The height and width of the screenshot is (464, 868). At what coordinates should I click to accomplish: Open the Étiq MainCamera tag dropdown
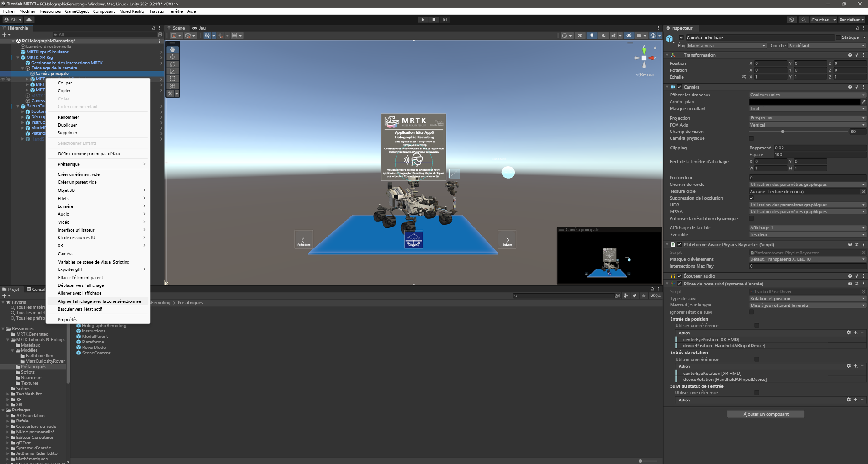pos(726,46)
